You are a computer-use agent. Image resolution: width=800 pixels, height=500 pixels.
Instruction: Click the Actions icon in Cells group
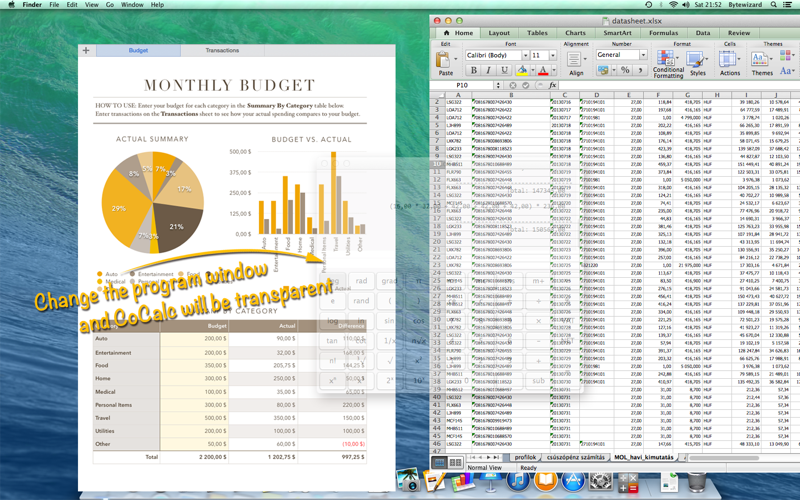727,59
